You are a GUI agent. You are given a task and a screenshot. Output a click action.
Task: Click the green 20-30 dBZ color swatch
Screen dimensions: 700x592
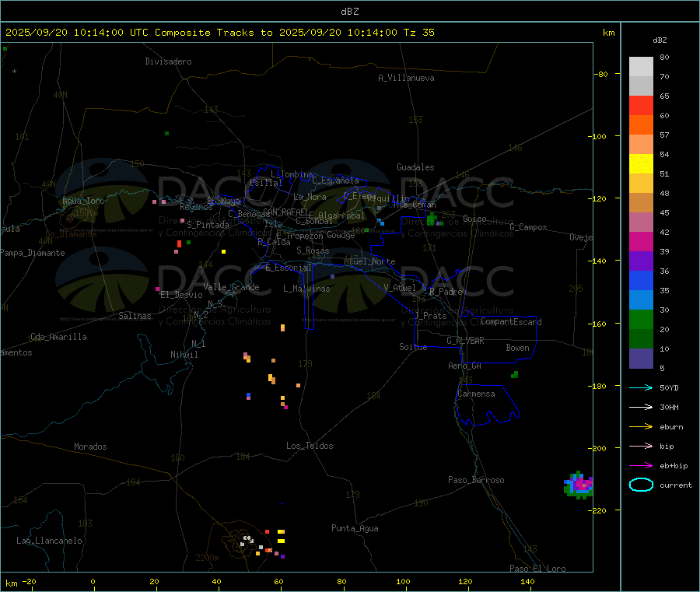pyautogui.click(x=641, y=319)
